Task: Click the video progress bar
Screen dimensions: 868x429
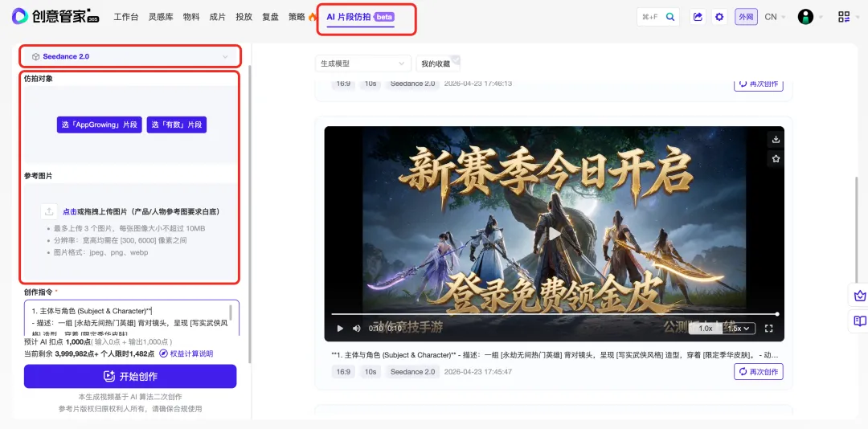Action: tap(555, 314)
